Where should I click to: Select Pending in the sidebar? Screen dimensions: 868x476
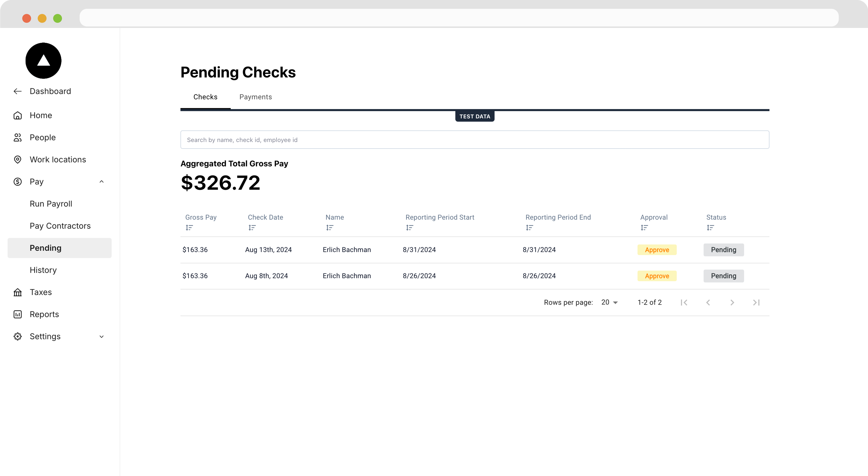(x=60, y=248)
